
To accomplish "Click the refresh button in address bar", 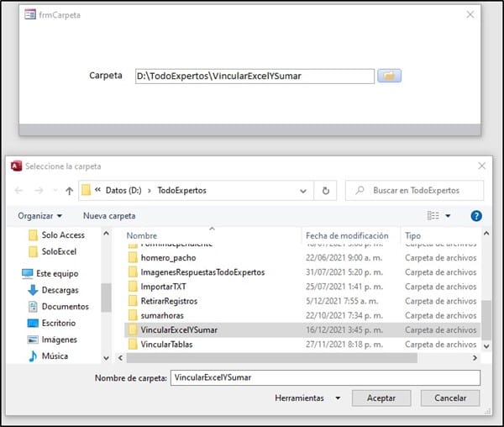I will click(325, 191).
